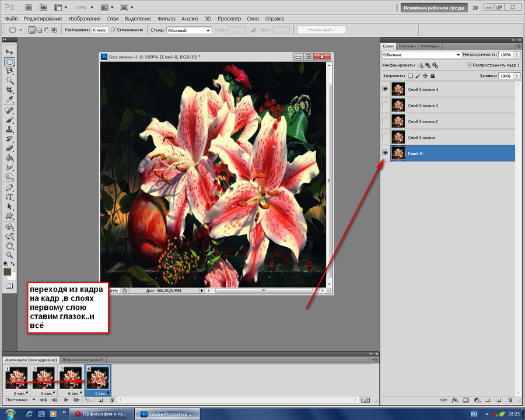Screen dimensions: 525x420
Task: Select the Vertical Type tool
Action: tap(9, 197)
